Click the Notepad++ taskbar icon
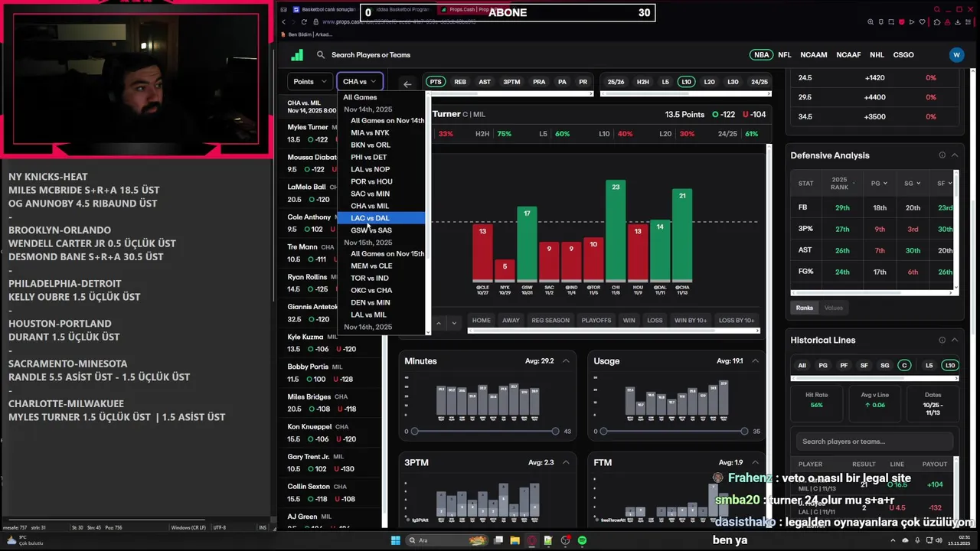 pyautogui.click(x=548, y=540)
